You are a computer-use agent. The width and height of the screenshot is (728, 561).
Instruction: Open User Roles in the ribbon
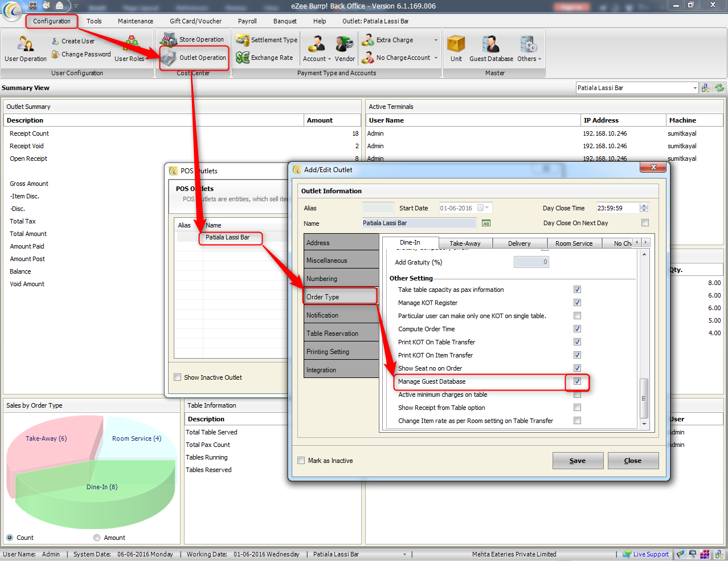pos(130,48)
